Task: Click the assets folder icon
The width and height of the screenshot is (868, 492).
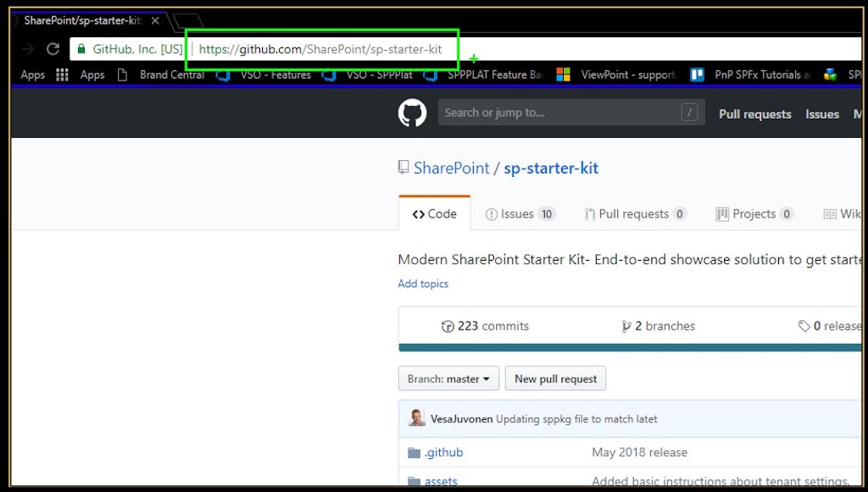Action: click(x=414, y=482)
